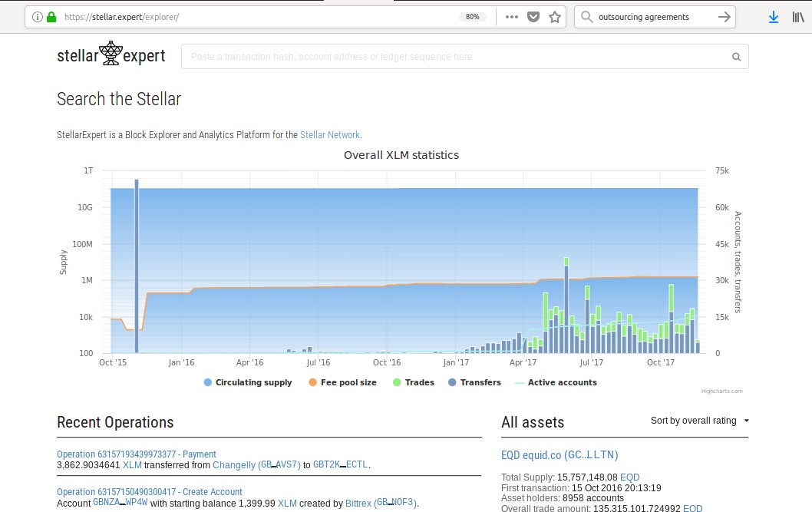The width and height of the screenshot is (812, 512).
Task: Bookmark this page with the star icon
Action: pyautogui.click(x=555, y=17)
